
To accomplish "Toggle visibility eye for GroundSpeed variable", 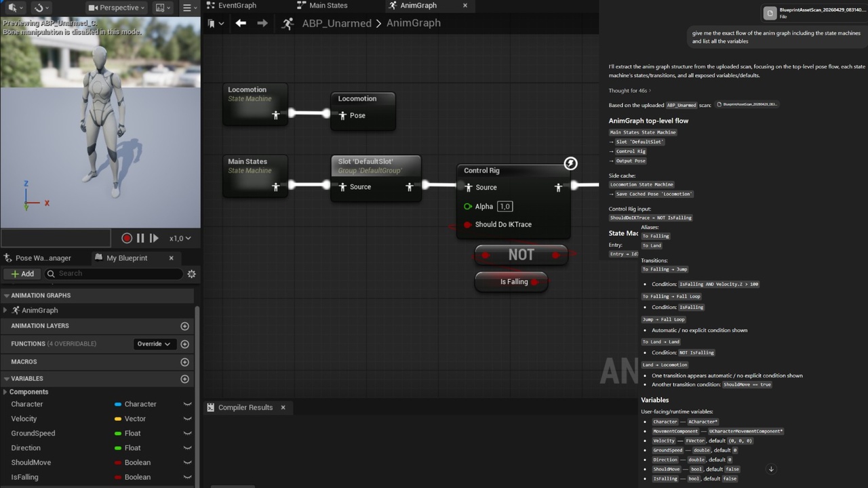I will pyautogui.click(x=187, y=433).
